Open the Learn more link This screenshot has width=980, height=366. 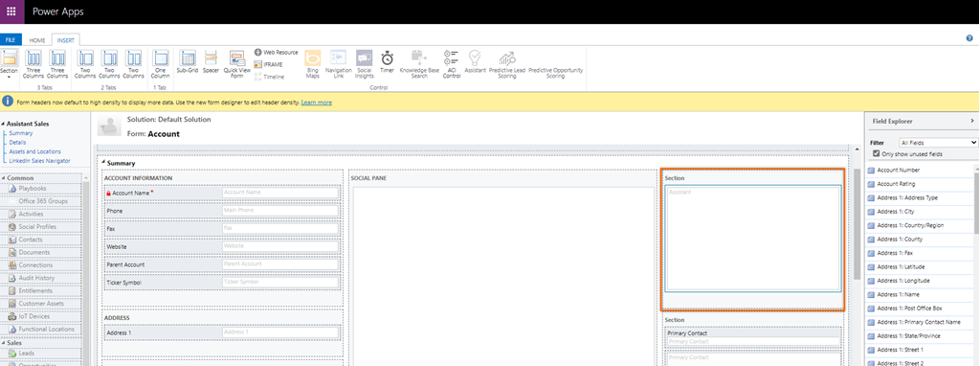click(x=316, y=102)
